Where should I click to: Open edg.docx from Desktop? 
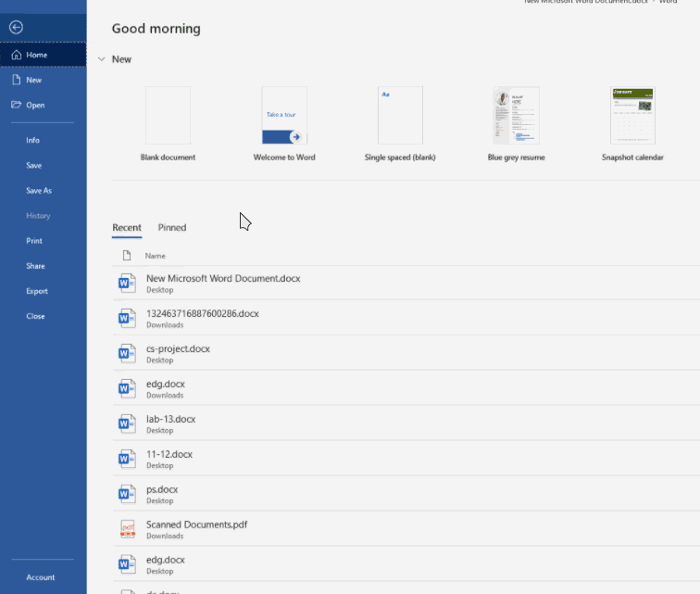coord(166,560)
